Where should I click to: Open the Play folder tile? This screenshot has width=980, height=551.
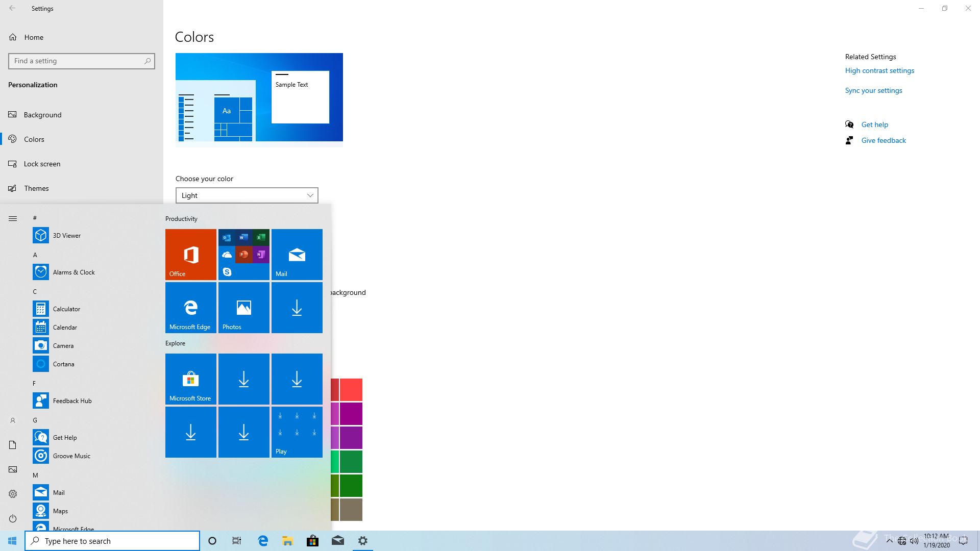pyautogui.click(x=297, y=432)
